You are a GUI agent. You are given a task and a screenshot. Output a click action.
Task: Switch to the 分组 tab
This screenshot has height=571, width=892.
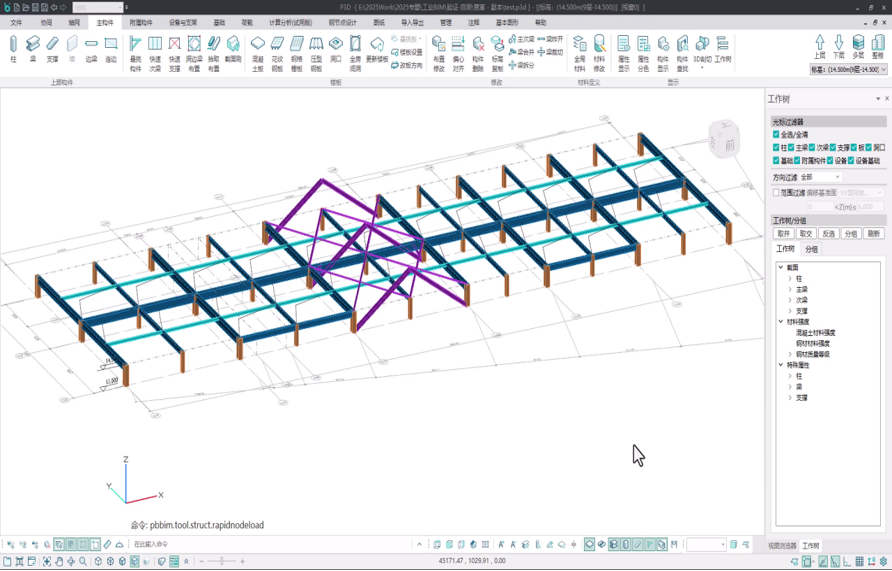811,249
